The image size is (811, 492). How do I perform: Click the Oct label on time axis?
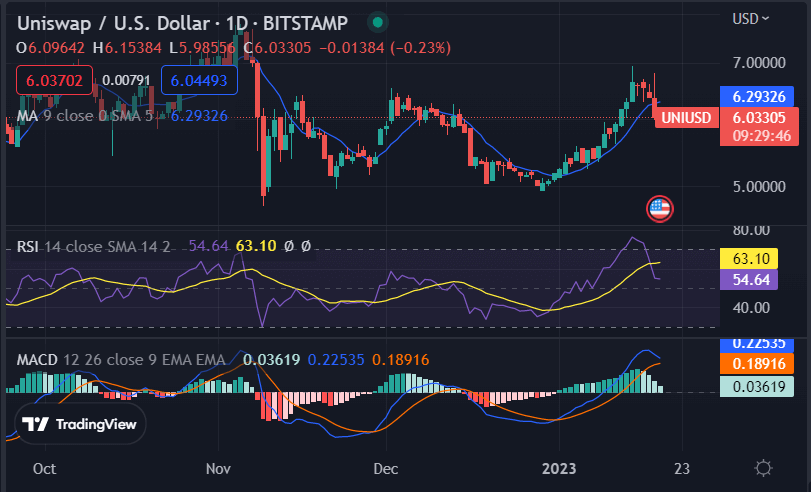44,469
